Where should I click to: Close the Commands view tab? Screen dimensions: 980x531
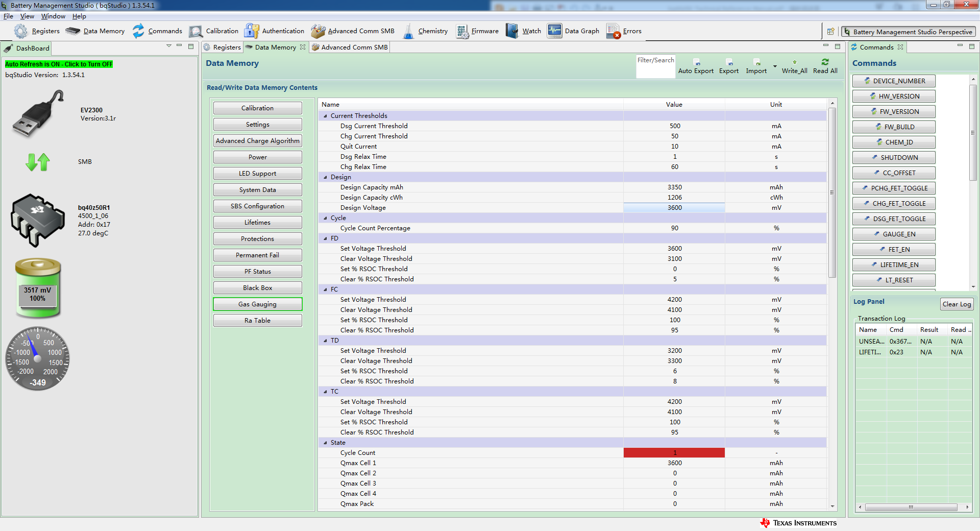pyautogui.click(x=900, y=47)
